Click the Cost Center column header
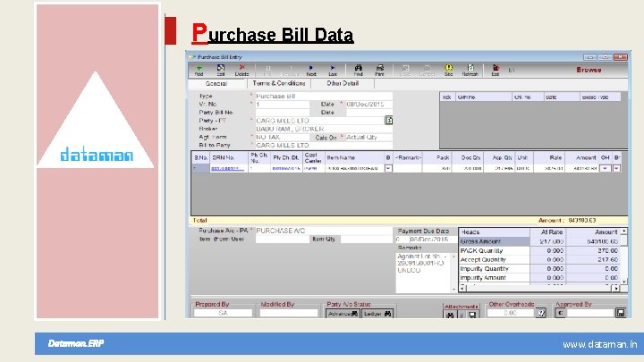Viewport: 644px width, 362px height. tap(313, 157)
